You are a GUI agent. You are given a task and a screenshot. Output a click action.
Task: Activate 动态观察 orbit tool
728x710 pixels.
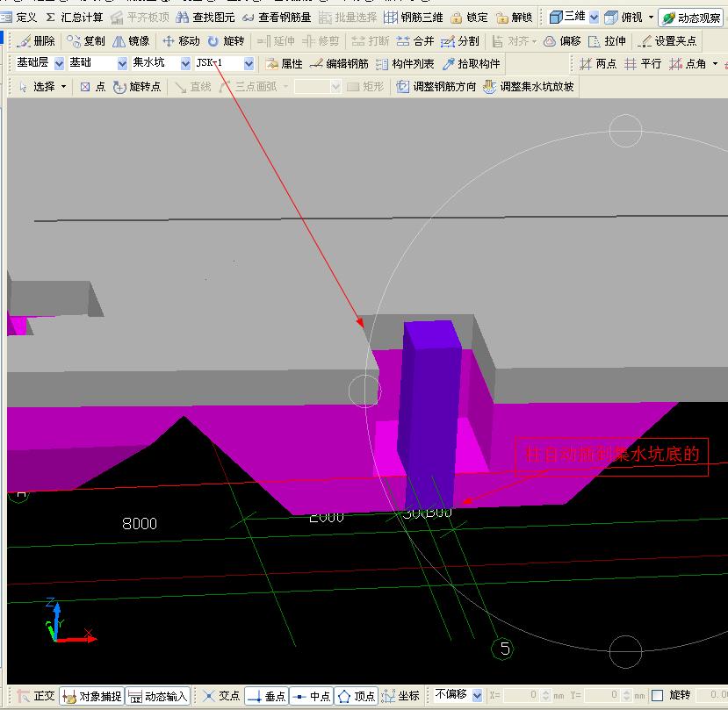tap(691, 18)
